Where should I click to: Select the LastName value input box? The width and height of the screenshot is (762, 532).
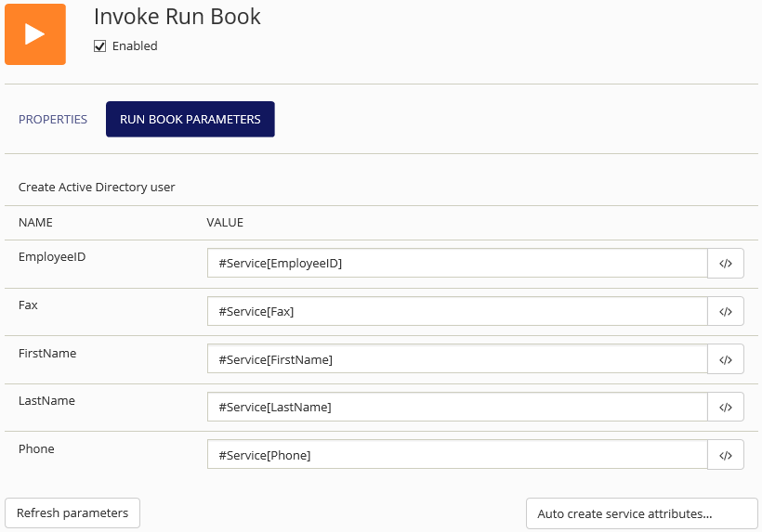tap(457, 407)
